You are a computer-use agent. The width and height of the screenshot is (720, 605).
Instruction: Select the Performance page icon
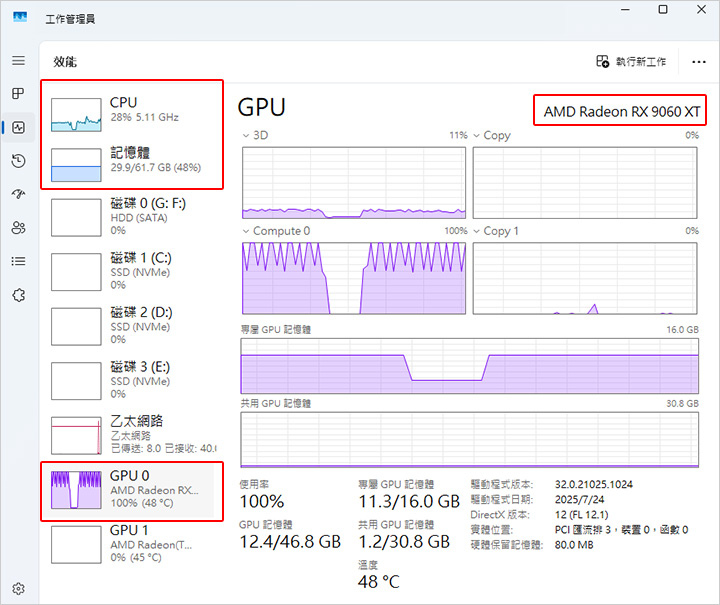(18, 127)
